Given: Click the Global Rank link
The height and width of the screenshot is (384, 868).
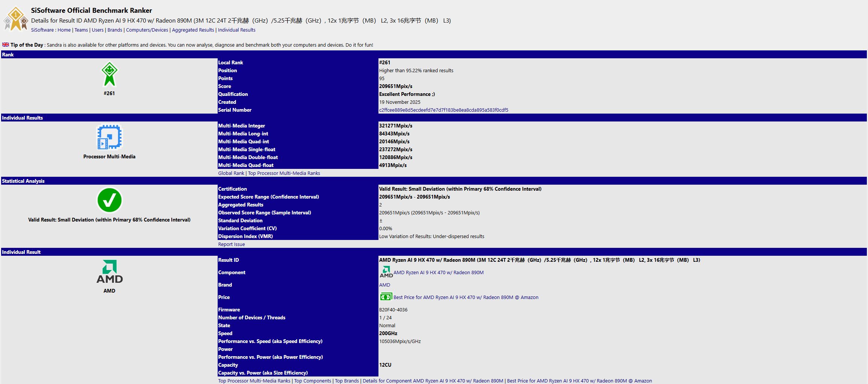Looking at the screenshot, I should pyautogui.click(x=231, y=173).
